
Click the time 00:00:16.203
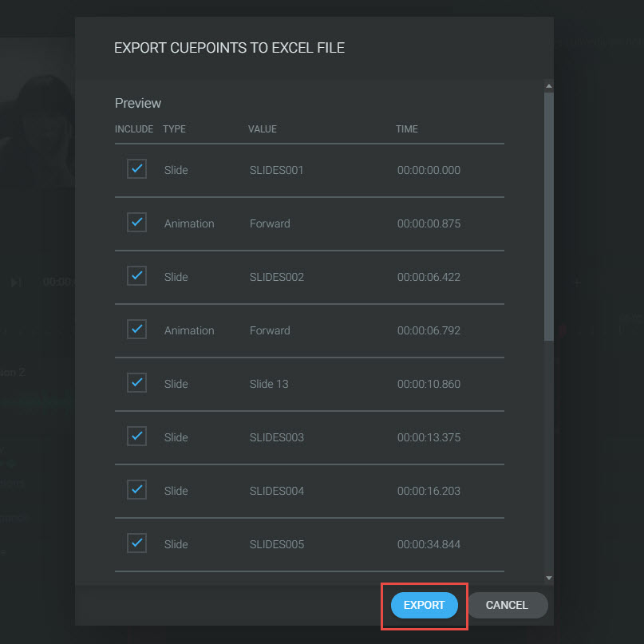[429, 491]
